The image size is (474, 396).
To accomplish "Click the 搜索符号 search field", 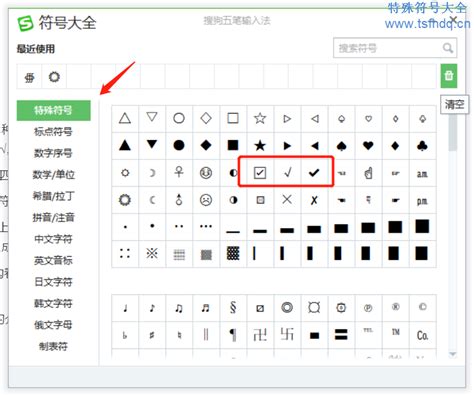I will (x=395, y=48).
